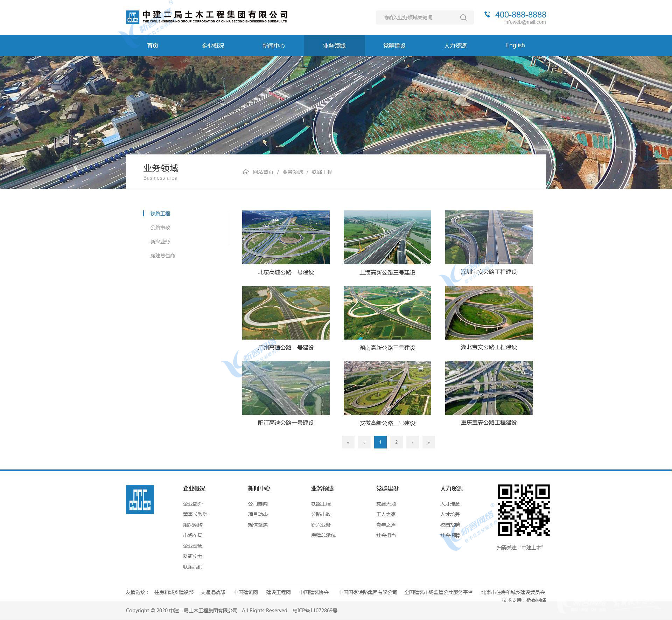The height and width of the screenshot is (620, 672).
Task: Click 中国建筑网 friendly link
Action: point(245,592)
